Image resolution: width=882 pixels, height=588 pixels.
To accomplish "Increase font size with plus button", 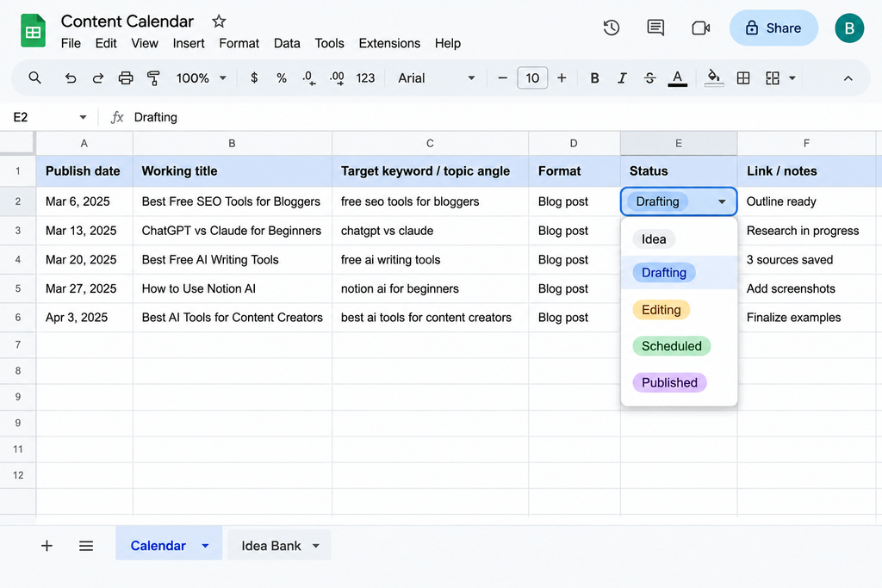I will pyautogui.click(x=562, y=78).
